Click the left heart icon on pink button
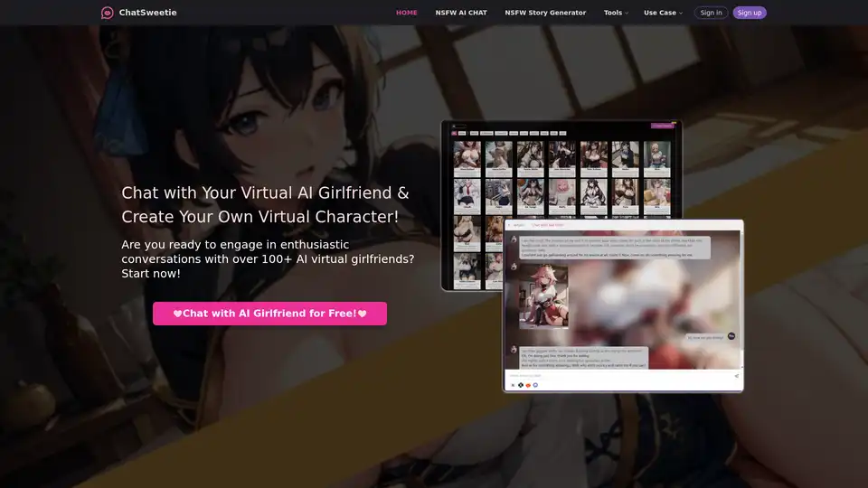The width and height of the screenshot is (868, 488). pyautogui.click(x=178, y=314)
